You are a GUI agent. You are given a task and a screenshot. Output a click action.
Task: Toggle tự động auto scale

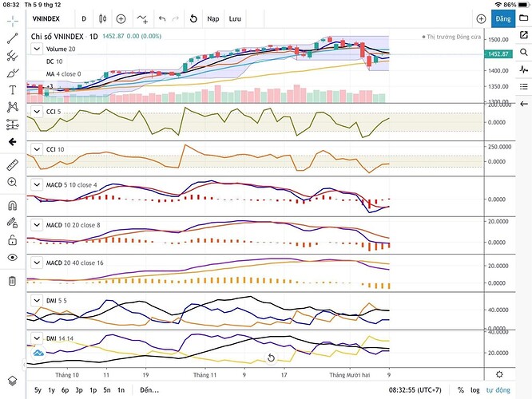[498, 390]
